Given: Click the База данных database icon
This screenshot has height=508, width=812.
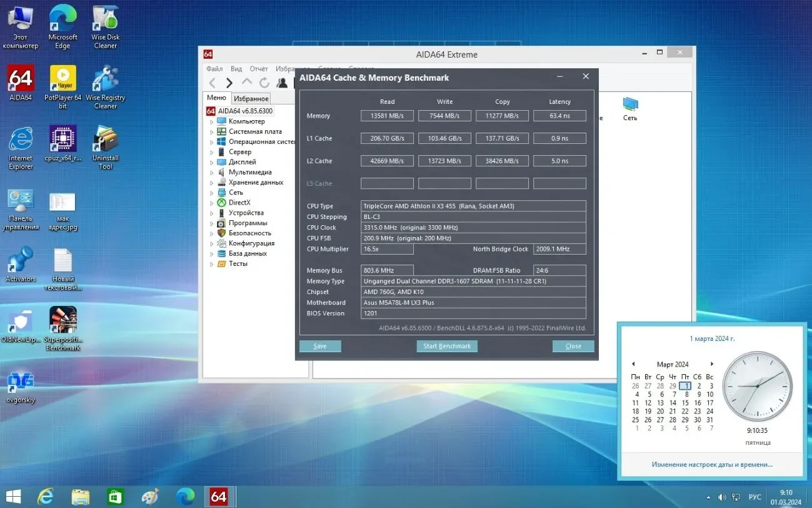Looking at the screenshot, I should 220,253.
